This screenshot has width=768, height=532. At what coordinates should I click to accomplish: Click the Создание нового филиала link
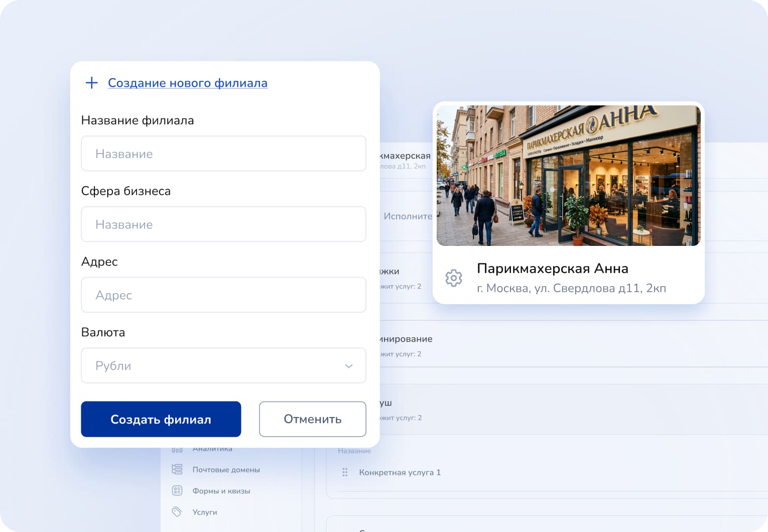point(187,83)
